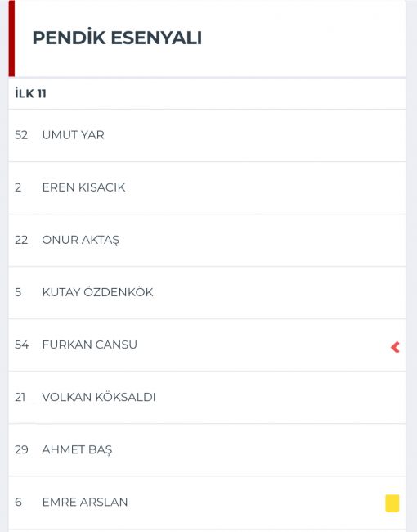This screenshot has width=417, height=532.
Task: Select shirt number 21
Action: pyautogui.click(x=20, y=397)
